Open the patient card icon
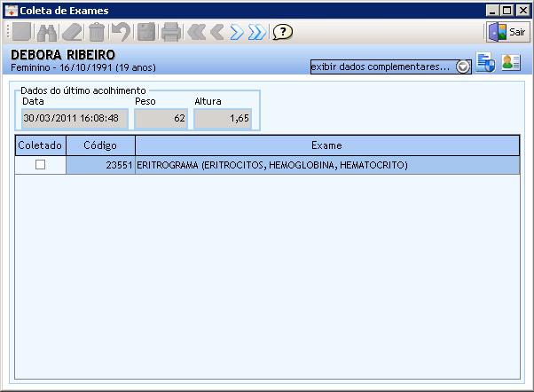Screen dimensions: 534x392 pos(511,62)
